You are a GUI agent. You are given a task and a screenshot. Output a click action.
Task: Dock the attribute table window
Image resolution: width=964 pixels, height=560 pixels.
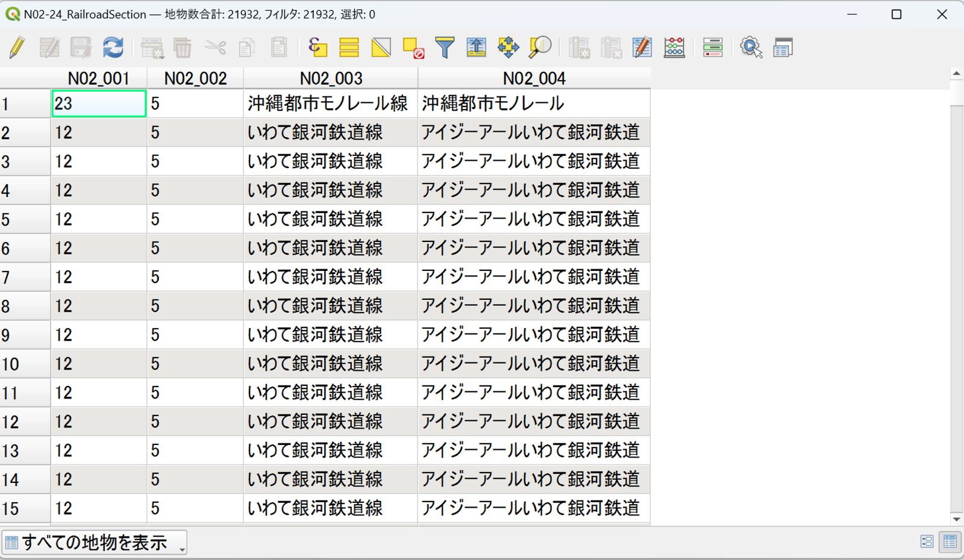(x=783, y=47)
